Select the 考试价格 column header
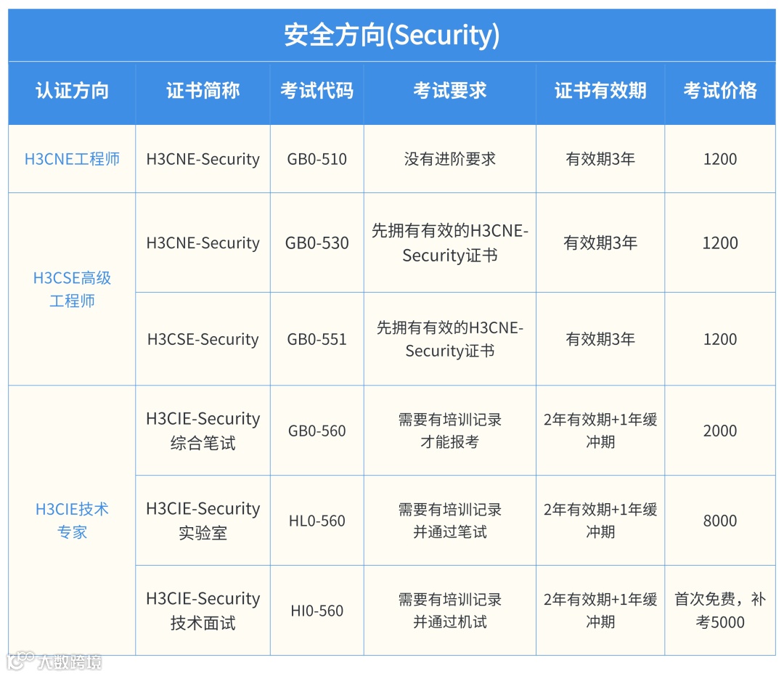Image resolution: width=784 pixels, height=676 pixels. coord(719,91)
